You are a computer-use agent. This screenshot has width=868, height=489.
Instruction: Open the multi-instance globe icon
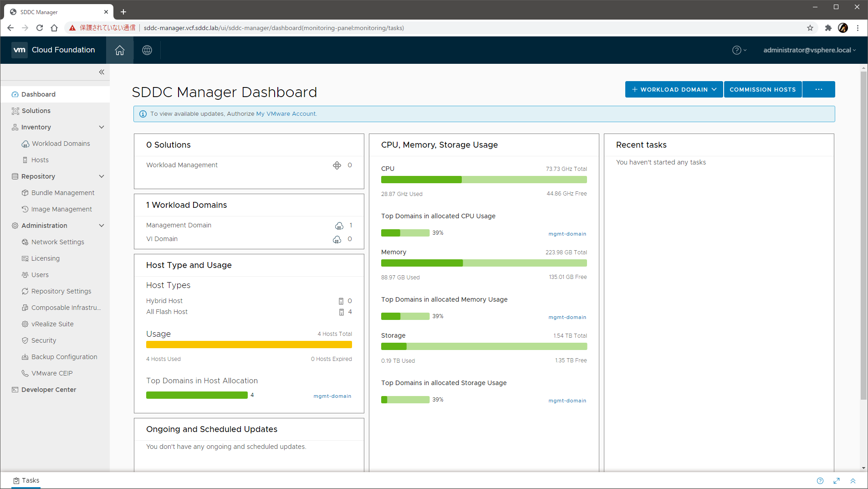click(147, 50)
